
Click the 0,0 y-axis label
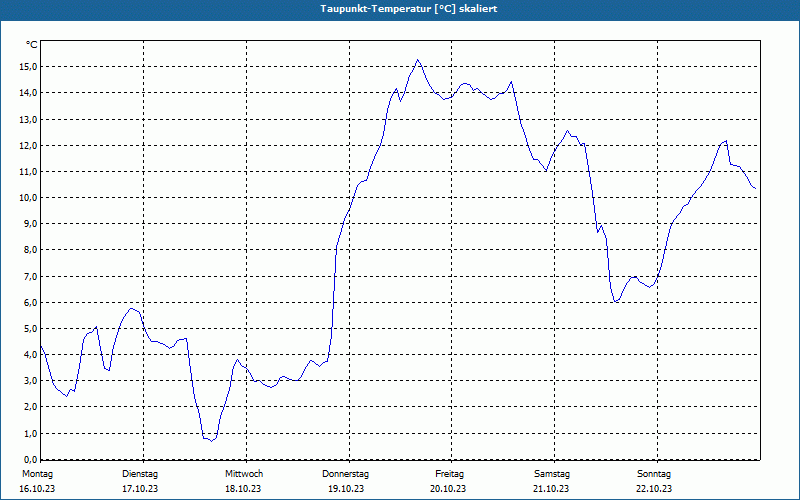click(x=30, y=459)
